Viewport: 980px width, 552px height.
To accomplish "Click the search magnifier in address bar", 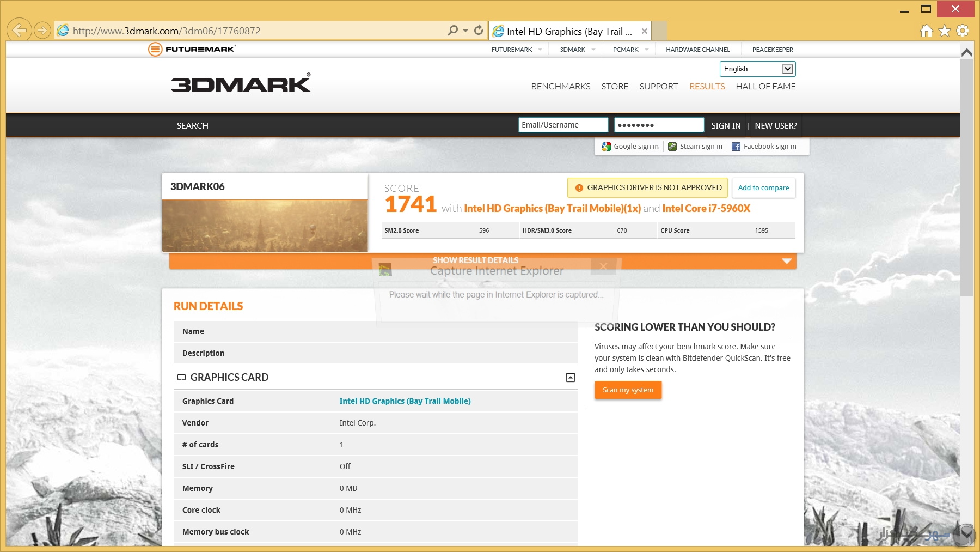I will tap(452, 31).
